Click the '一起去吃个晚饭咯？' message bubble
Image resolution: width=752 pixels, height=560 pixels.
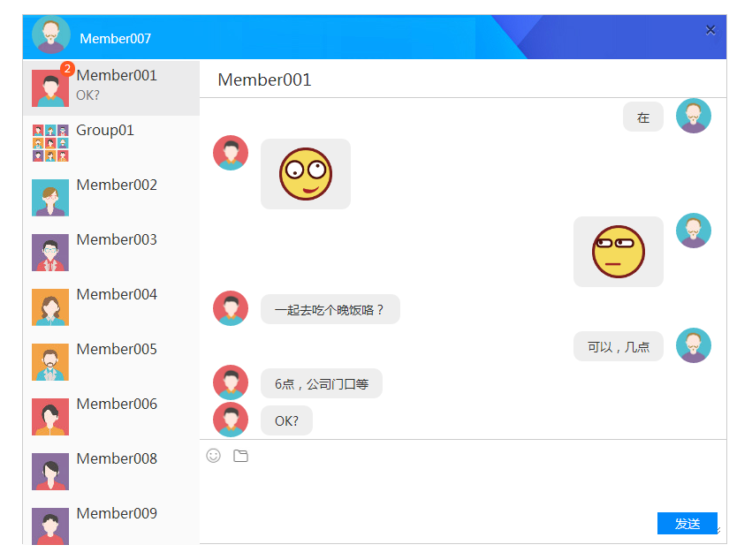coord(330,308)
